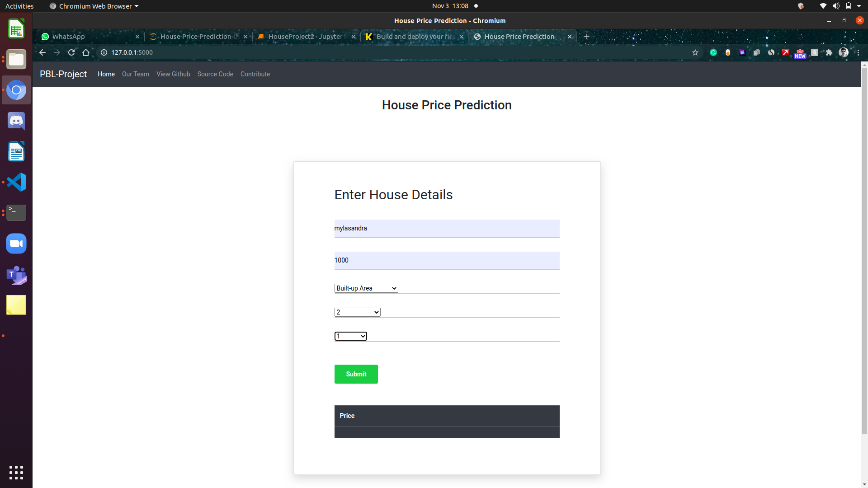The image size is (868, 488).
Task: Click the Chrome profile avatar
Action: [x=844, y=52]
